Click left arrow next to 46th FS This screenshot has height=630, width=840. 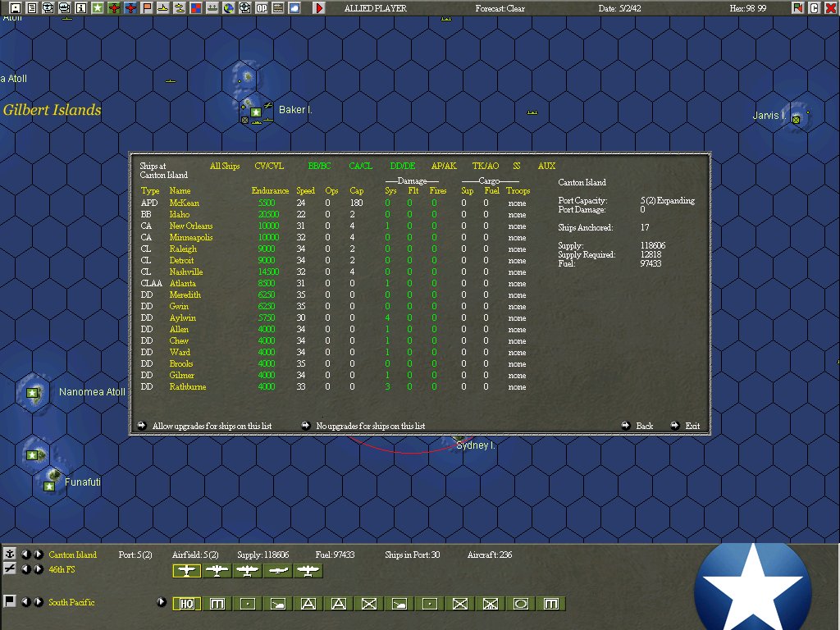pyautogui.click(x=25, y=569)
